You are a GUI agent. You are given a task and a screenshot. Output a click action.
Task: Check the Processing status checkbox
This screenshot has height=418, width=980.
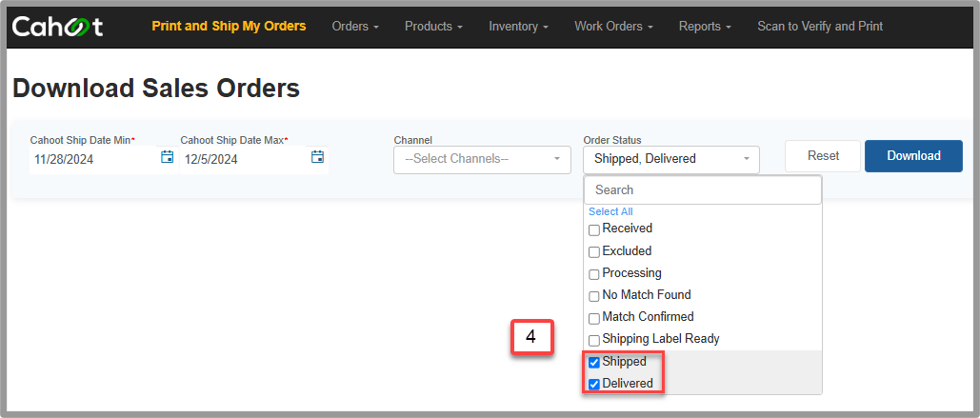coord(594,275)
